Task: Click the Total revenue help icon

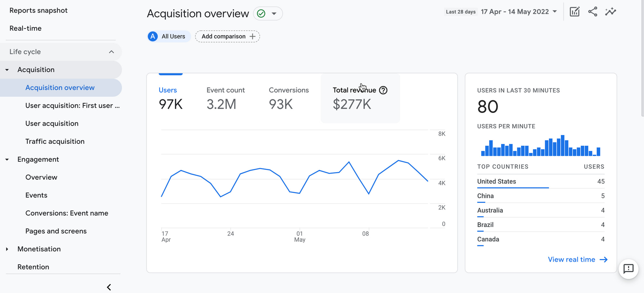Action: 383,90
